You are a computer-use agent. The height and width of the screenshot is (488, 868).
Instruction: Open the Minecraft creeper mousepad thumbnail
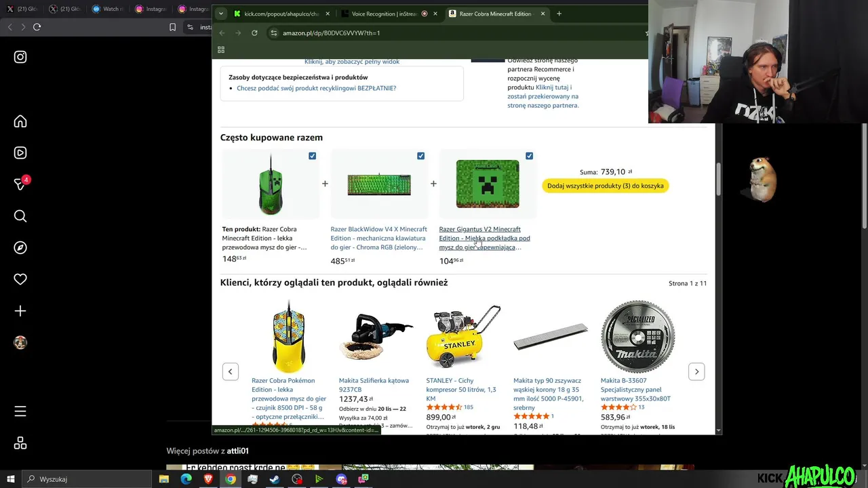(x=488, y=184)
